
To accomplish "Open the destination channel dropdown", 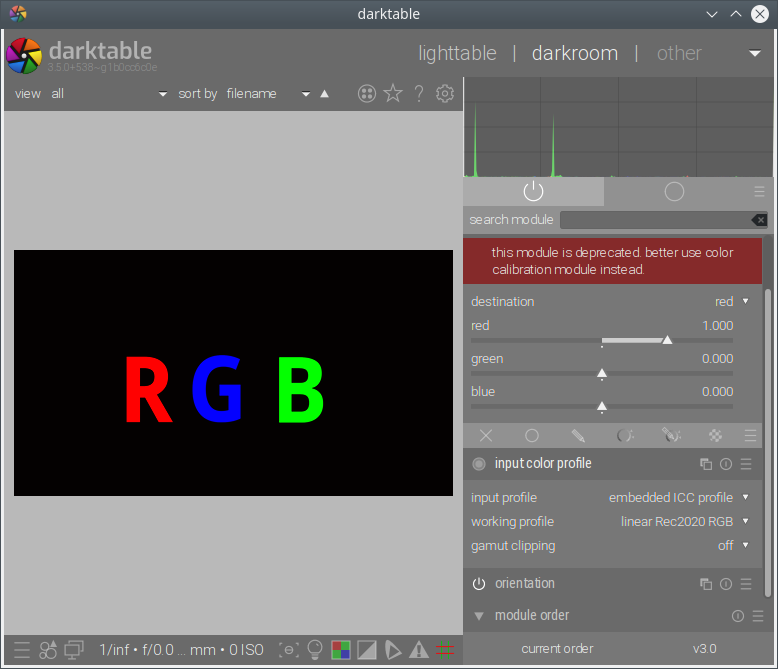I will coord(730,302).
